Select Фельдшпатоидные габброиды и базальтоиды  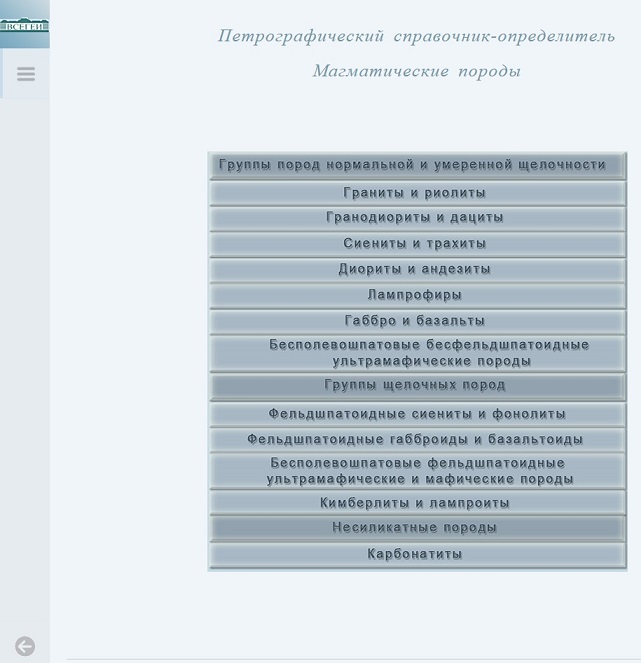point(417,440)
